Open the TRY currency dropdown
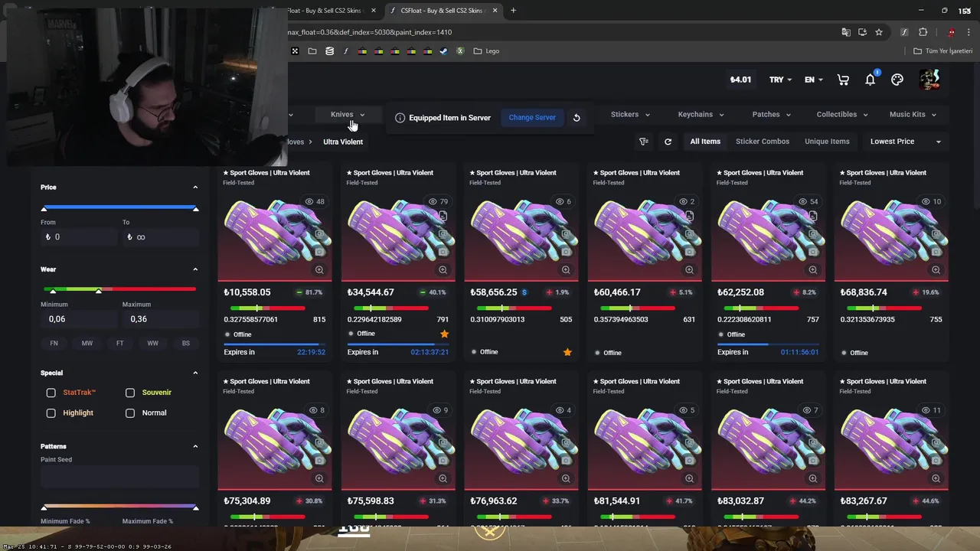Image resolution: width=980 pixels, height=551 pixels. pos(780,80)
